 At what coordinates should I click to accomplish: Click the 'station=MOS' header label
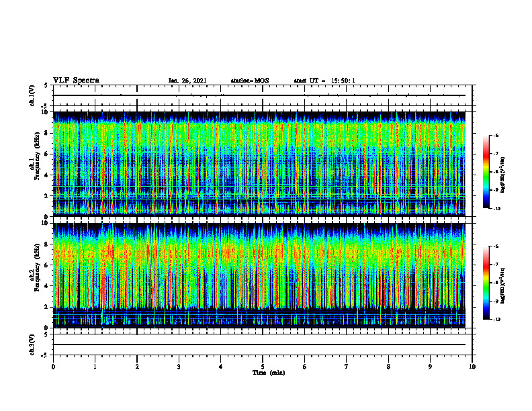250,81
